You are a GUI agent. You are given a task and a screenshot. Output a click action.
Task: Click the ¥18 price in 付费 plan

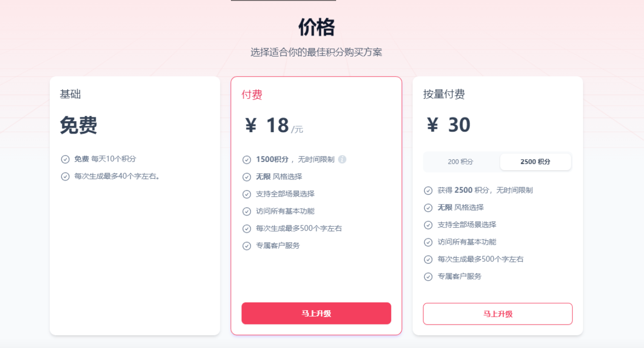(x=269, y=125)
